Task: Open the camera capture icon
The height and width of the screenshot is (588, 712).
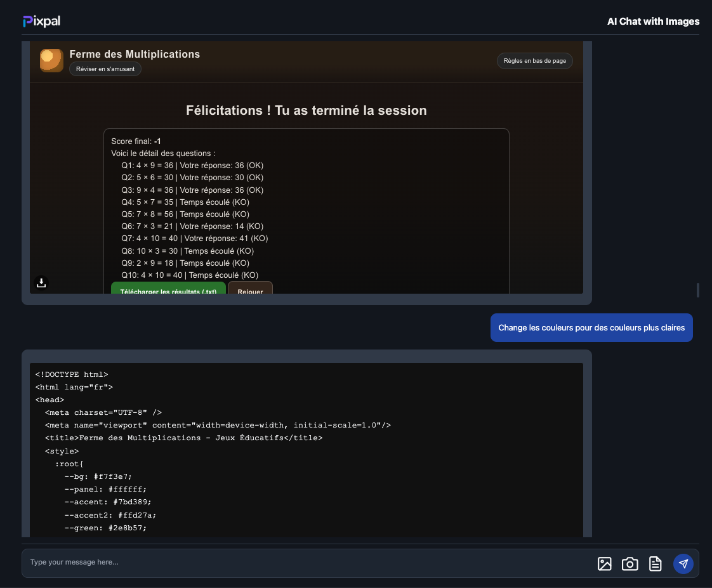Action: tap(630, 563)
